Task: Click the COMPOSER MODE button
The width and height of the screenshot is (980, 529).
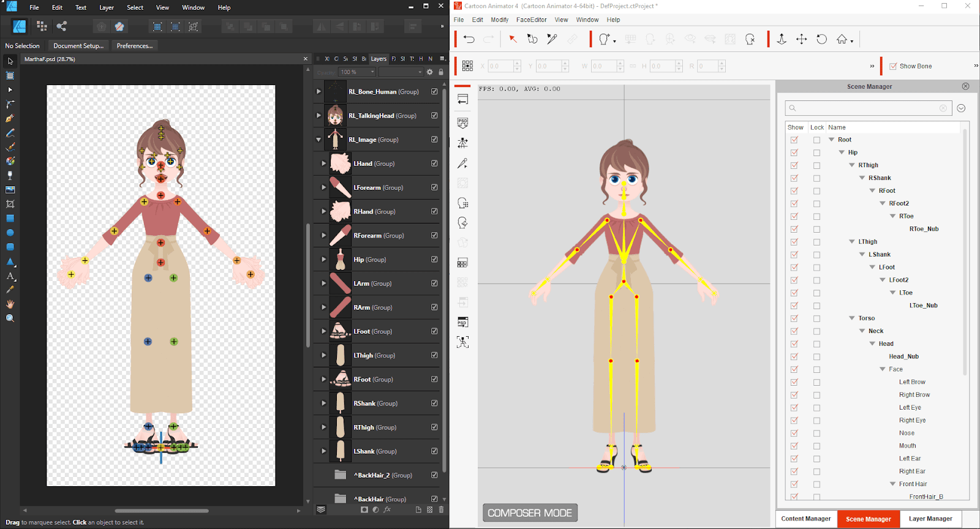Action: tap(530, 513)
